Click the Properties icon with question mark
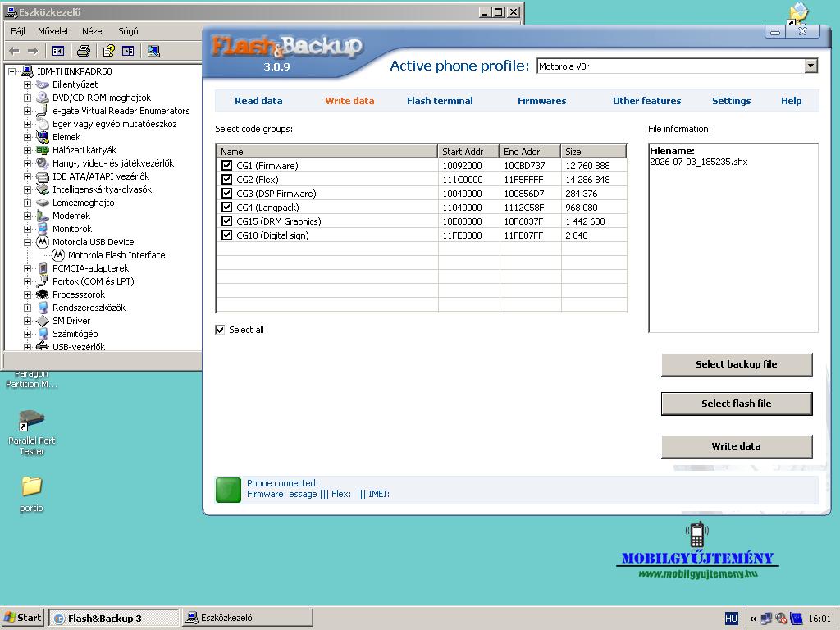The height and width of the screenshot is (630, 840). [x=109, y=51]
